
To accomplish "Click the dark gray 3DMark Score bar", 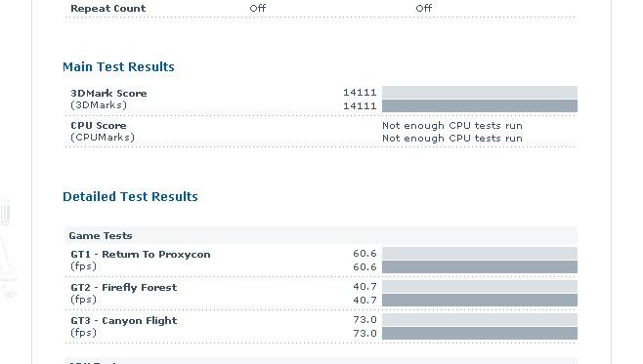I will coord(480,106).
